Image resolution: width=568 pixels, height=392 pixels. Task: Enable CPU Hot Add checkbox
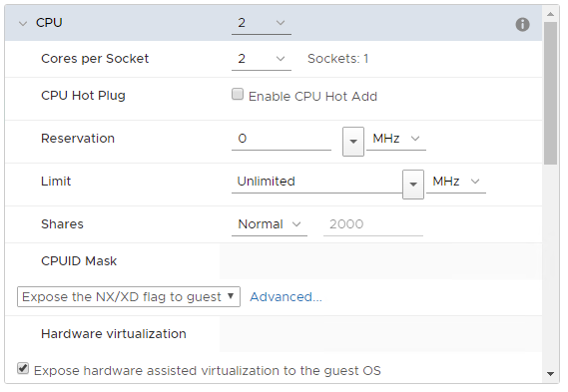tap(238, 94)
